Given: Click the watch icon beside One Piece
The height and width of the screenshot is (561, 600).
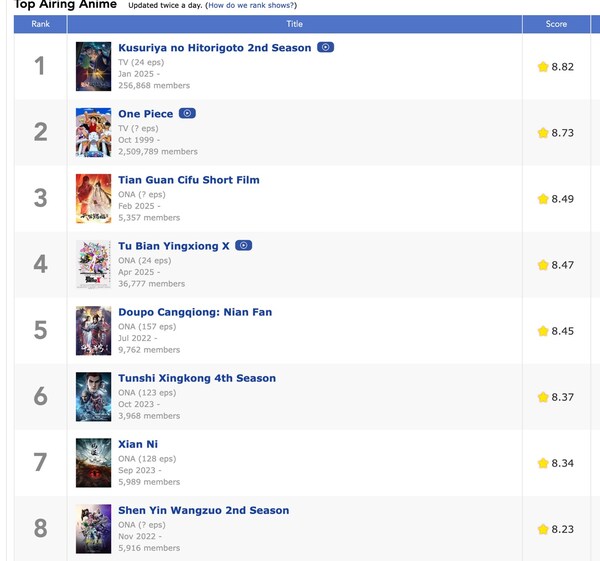Looking at the screenshot, I should 187,114.
